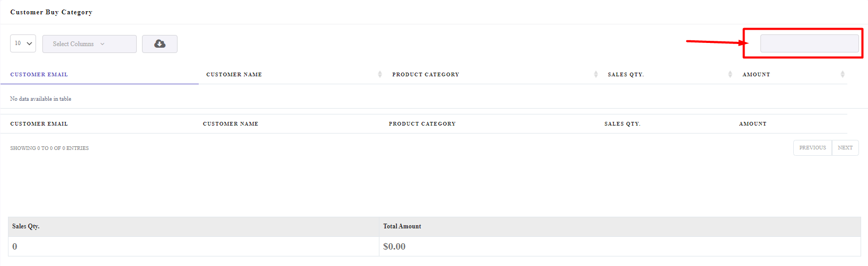Viewport: 868px width, 266px height.
Task: Sort by Customer Email column header
Action: coord(39,75)
